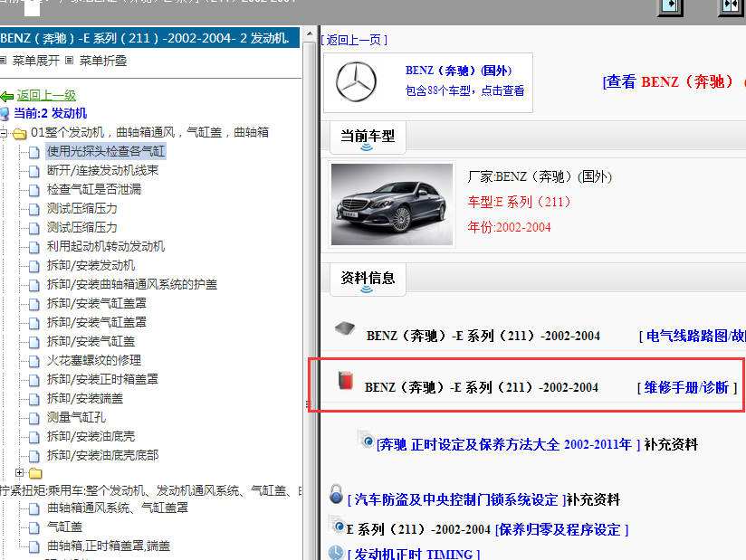Click the Mercedes-Benz star logo
746x560 pixels.
tap(357, 81)
